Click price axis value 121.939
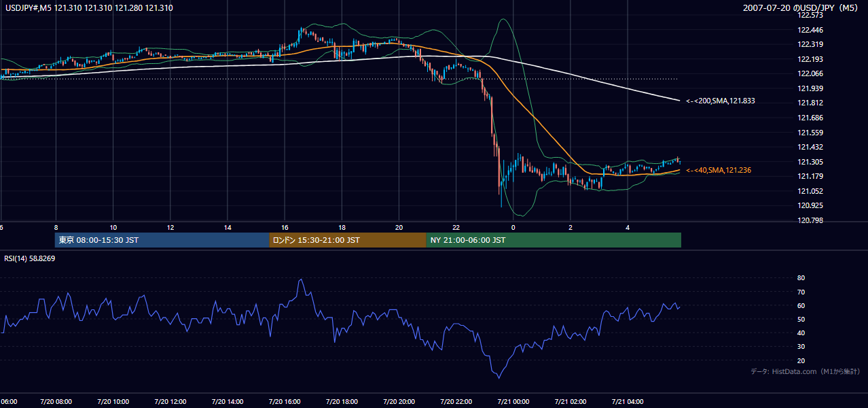Image resolution: width=868 pixels, height=408 pixels. 811,88
